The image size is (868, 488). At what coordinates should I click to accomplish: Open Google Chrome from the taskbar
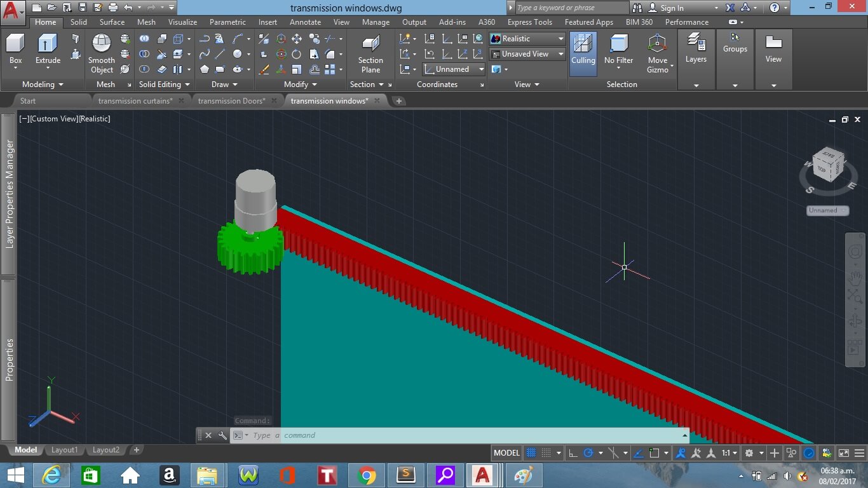367,475
